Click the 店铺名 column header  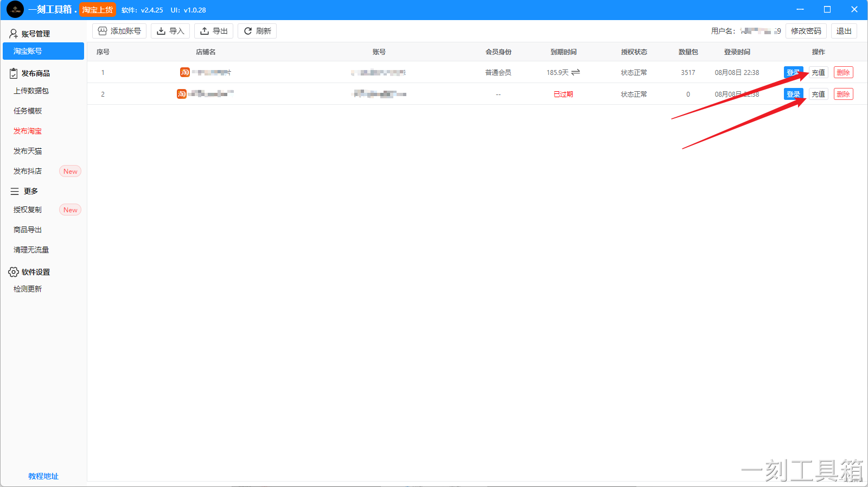(206, 52)
